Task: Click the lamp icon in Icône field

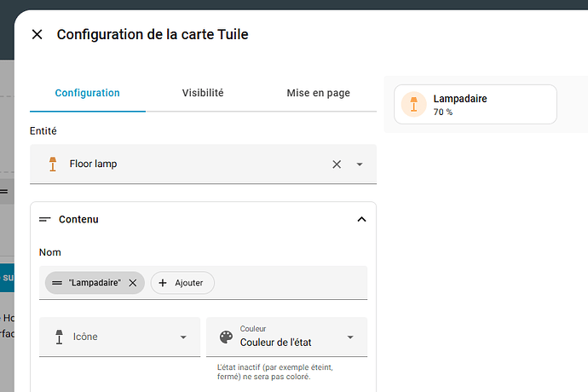Action: 60,337
